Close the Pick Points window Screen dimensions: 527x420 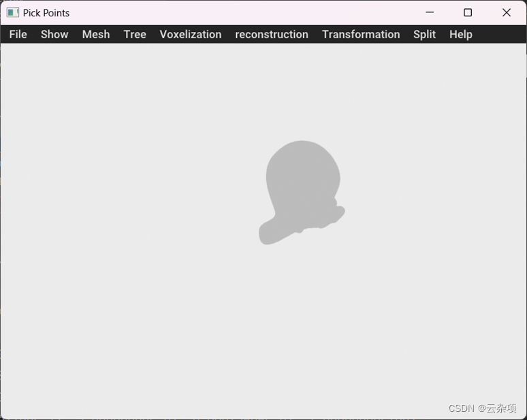[x=507, y=12]
